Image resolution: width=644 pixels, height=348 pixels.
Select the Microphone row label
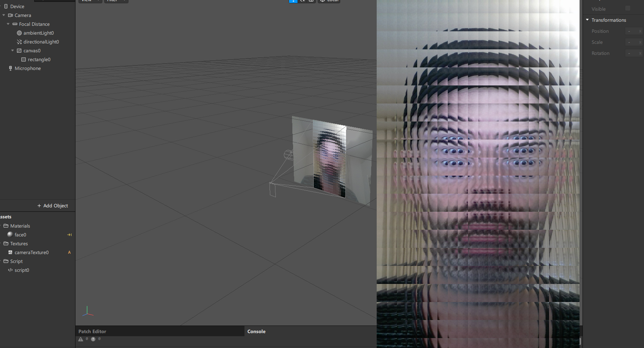click(28, 68)
